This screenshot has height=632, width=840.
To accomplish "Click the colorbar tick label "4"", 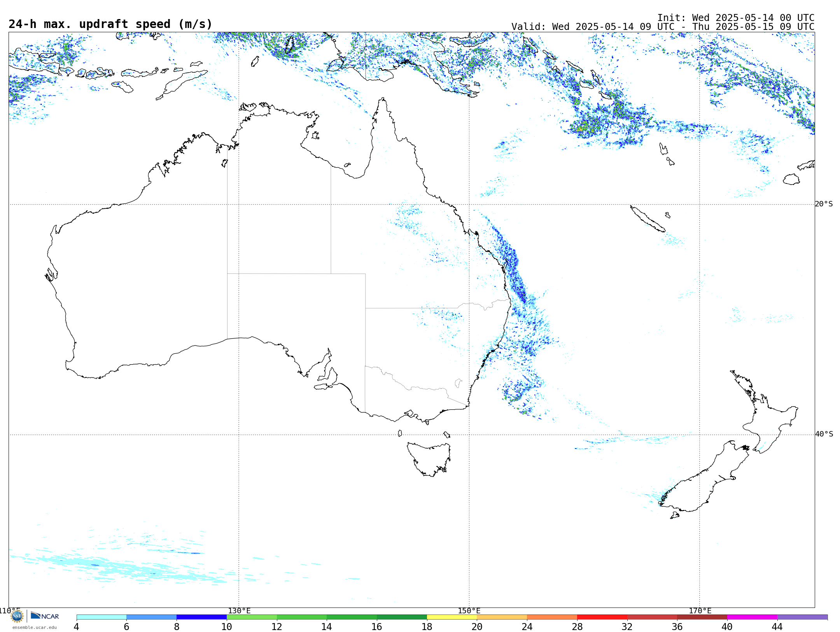I will (77, 627).
